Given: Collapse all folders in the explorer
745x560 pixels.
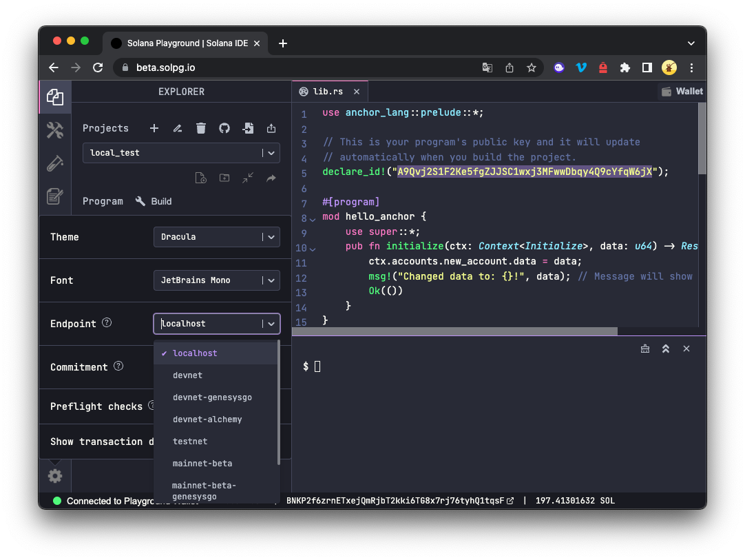Looking at the screenshot, I should (x=247, y=178).
